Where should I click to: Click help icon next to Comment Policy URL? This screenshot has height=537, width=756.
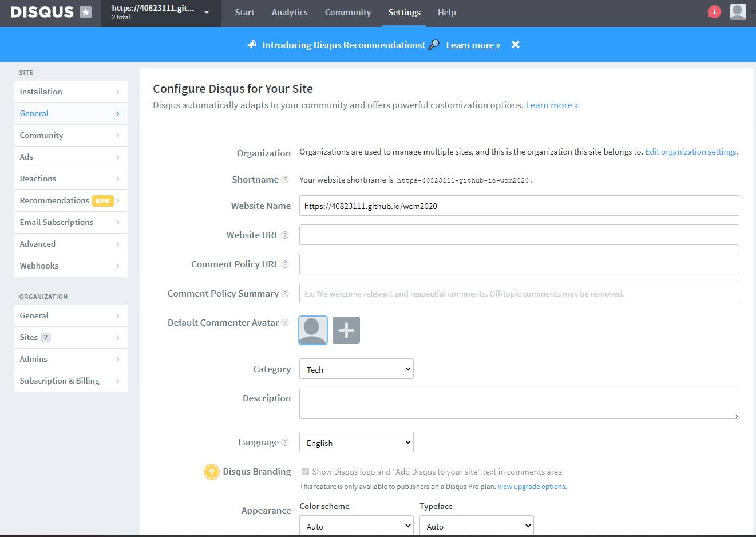coord(285,264)
